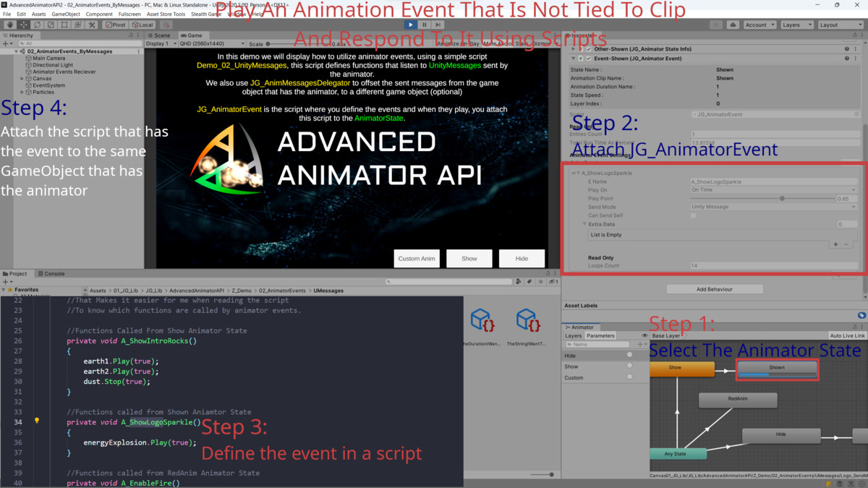The image size is (868, 488).
Task: Open help for Other-Shown component
Action: pos(847,49)
